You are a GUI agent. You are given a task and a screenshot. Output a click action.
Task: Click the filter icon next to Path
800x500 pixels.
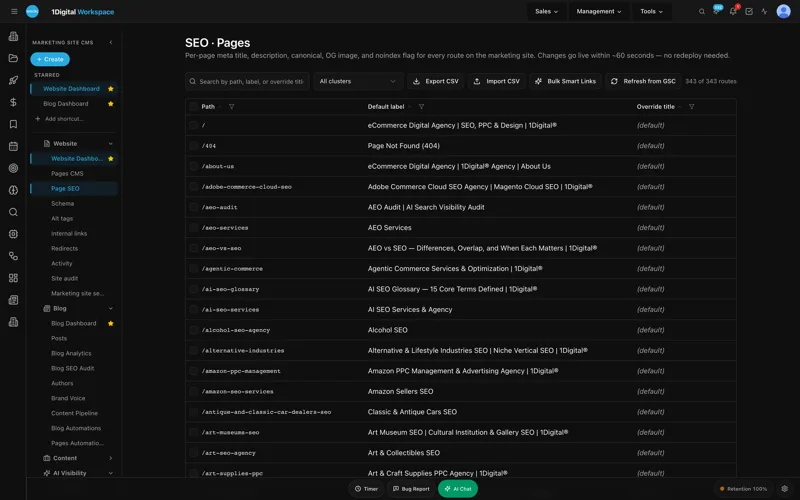232,107
